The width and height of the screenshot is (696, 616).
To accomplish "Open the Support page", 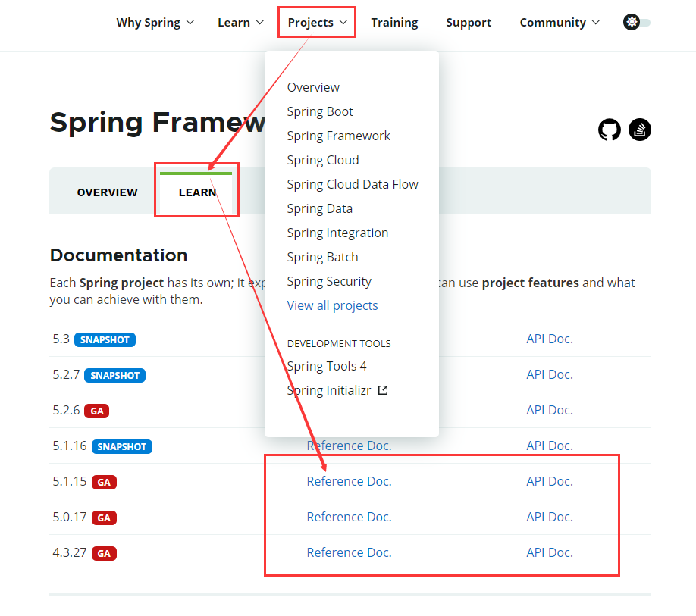I will coord(469,23).
